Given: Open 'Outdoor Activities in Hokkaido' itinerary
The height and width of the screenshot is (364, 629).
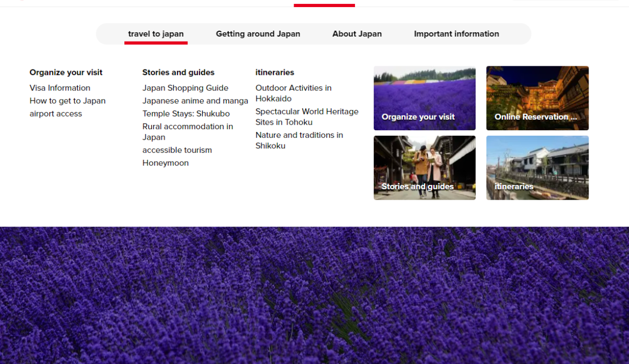Looking at the screenshot, I should (293, 93).
